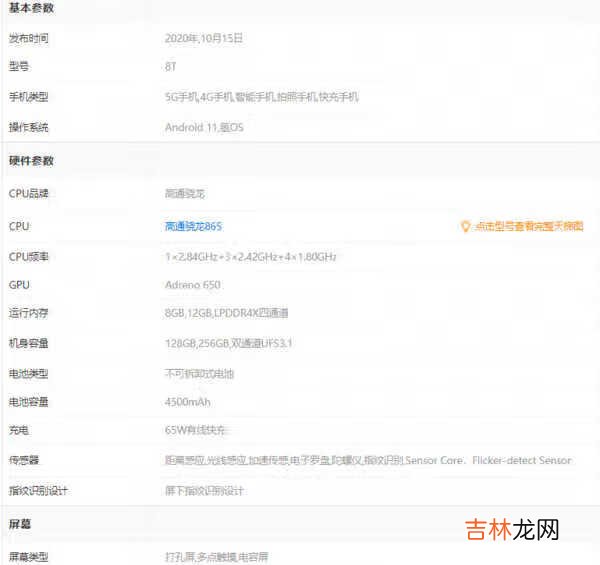Click the 传感器 row label
The image size is (600, 565).
tap(24, 460)
